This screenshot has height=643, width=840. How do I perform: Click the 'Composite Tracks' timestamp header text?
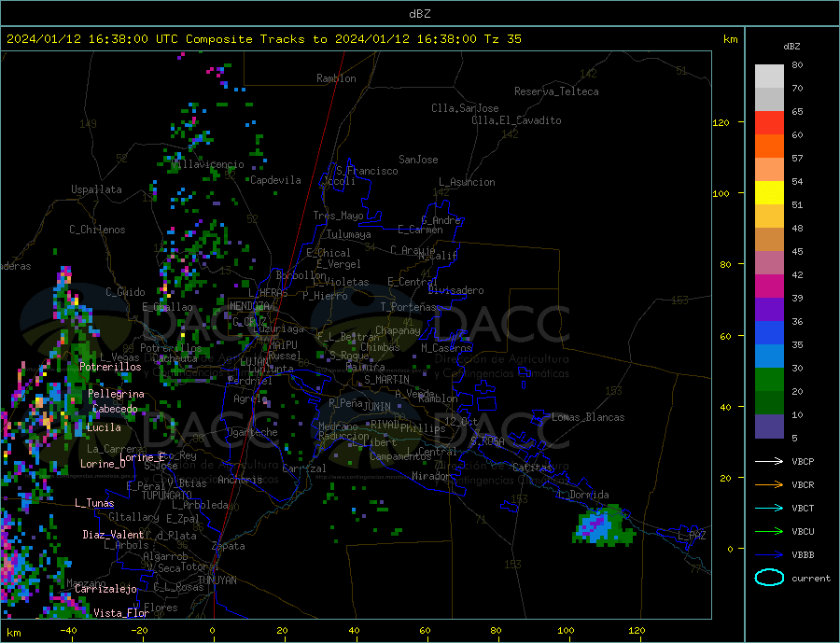point(264,39)
